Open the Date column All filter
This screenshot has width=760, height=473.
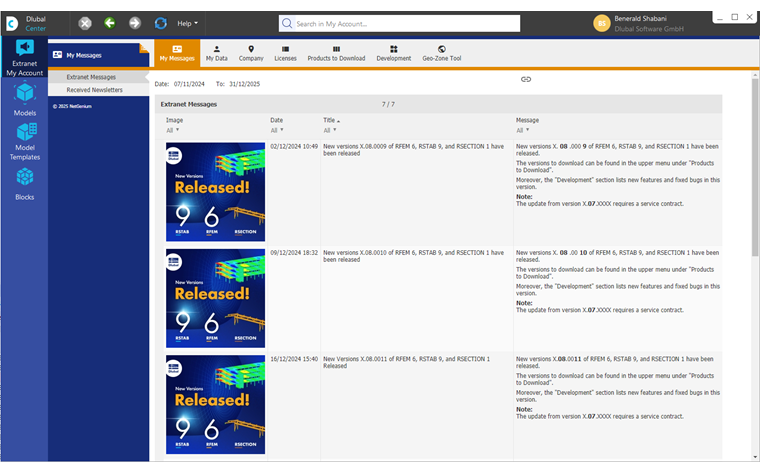click(x=277, y=130)
